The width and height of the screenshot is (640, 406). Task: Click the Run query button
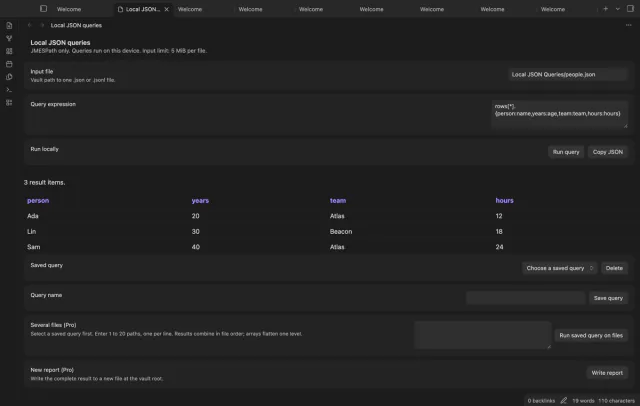pyautogui.click(x=566, y=152)
